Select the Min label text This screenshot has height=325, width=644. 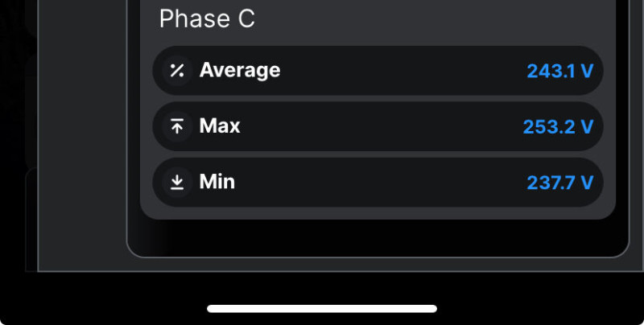point(217,182)
